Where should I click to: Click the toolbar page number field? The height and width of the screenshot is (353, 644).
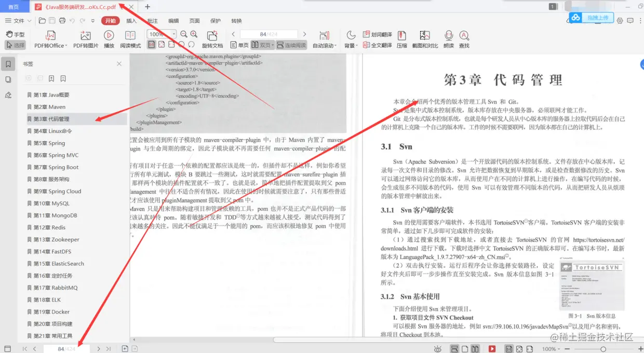[x=268, y=34]
